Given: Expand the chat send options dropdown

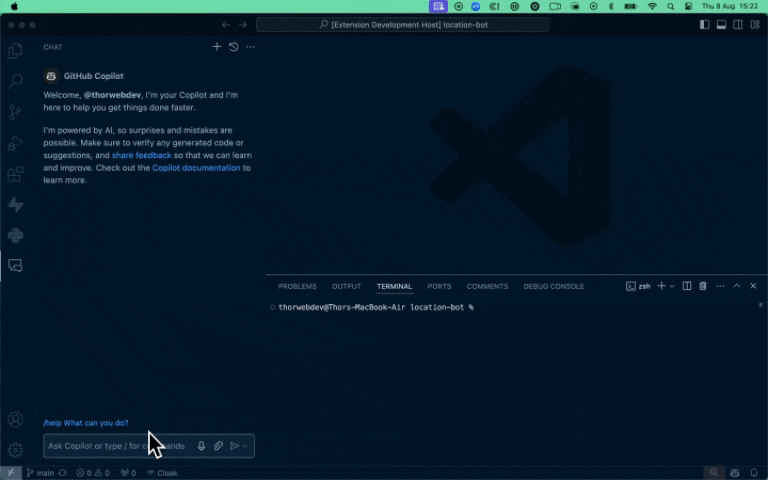Looking at the screenshot, I should 245,446.
